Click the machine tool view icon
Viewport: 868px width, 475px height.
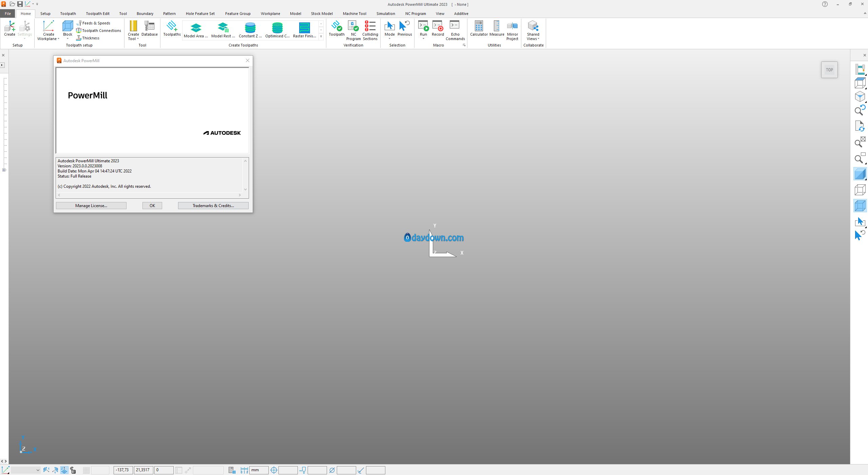(860, 69)
